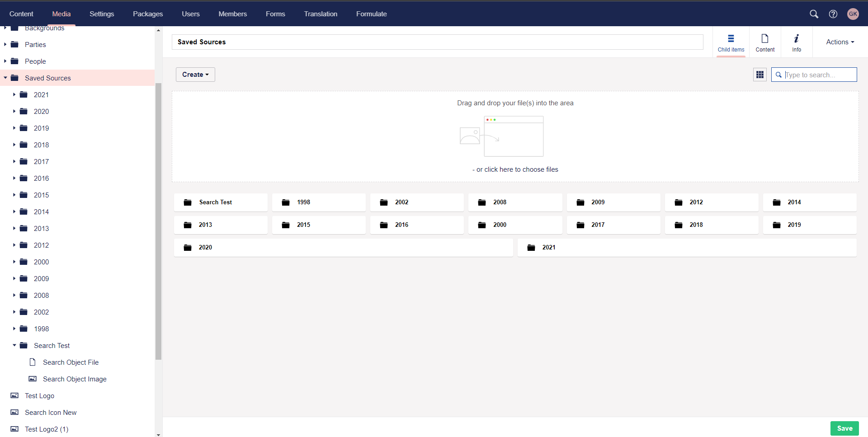Expand the People folder
The width and height of the screenshot is (868, 437).
coord(4,61)
